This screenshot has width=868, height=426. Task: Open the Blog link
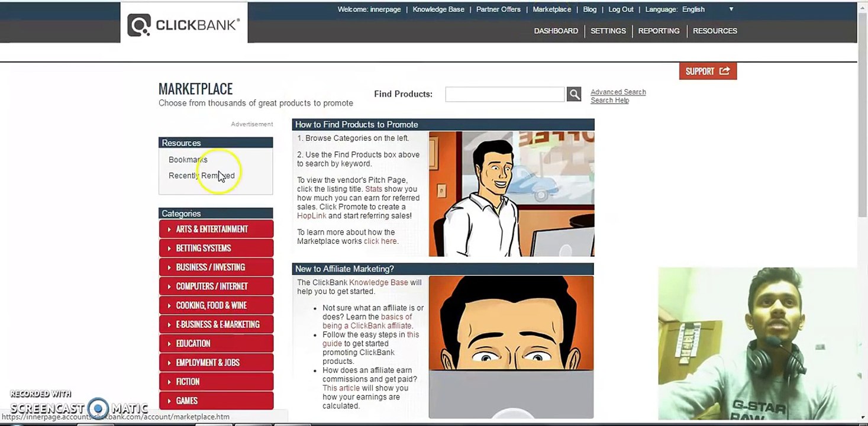[589, 9]
